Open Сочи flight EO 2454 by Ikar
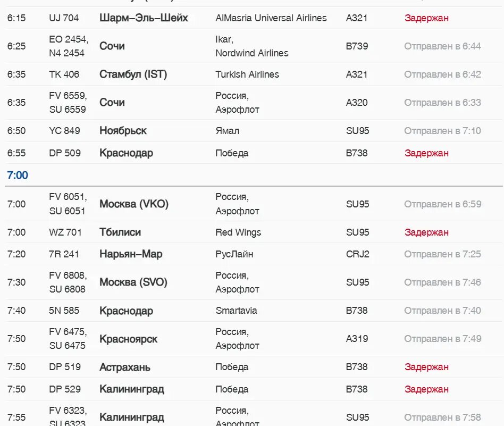The width and height of the screenshot is (504, 426). pos(254,46)
